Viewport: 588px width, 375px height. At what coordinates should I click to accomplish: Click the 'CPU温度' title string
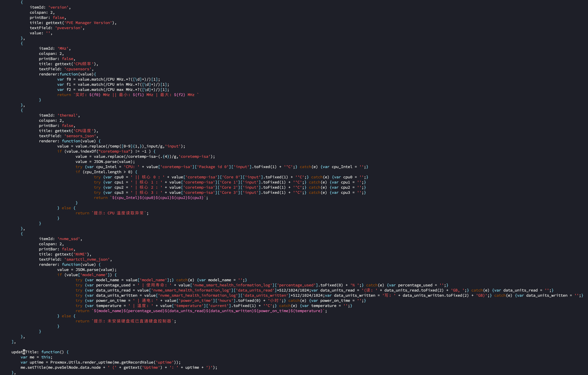point(84,131)
